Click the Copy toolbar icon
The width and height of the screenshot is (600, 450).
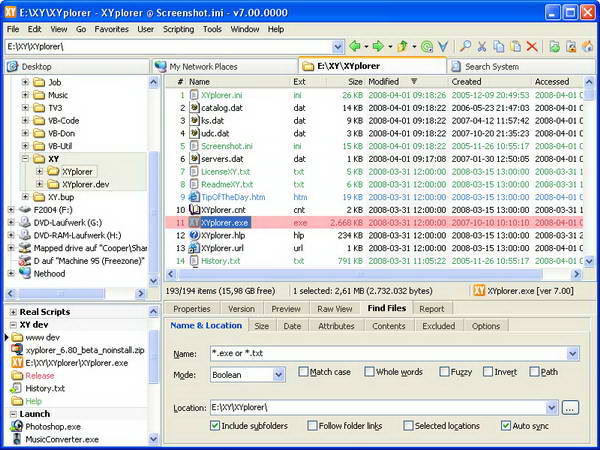coord(499,47)
